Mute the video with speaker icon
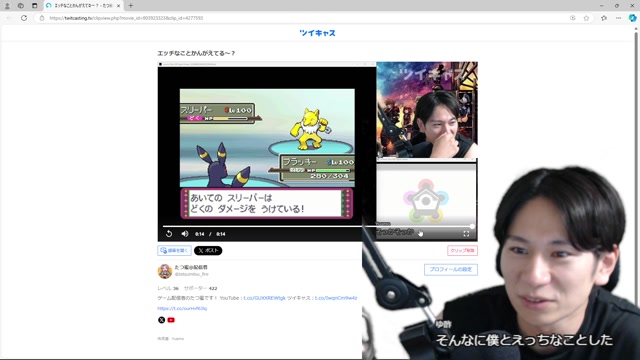Image resolution: width=640 pixels, height=360 pixels. click(x=185, y=234)
